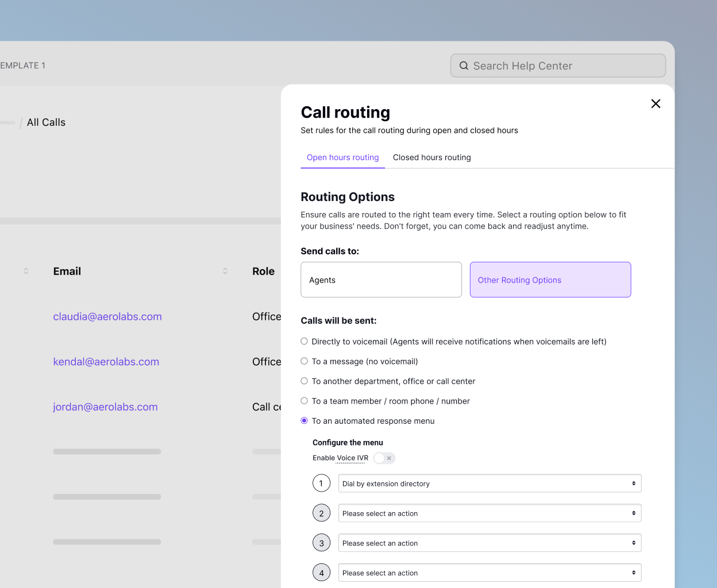717x588 pixels.
Task: Select the Agents routing option
Action: [x=381, y=280]
